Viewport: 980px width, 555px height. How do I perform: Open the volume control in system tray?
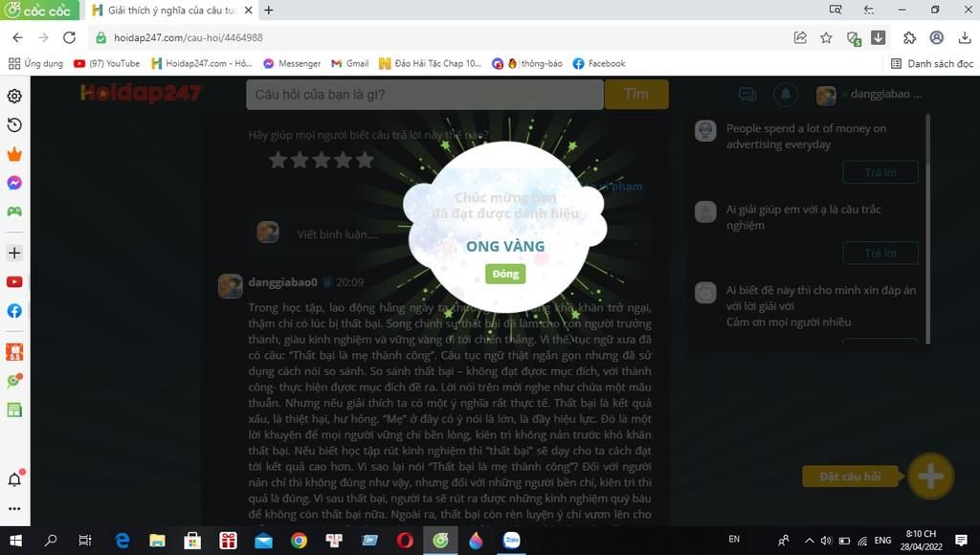coord(826,541)
